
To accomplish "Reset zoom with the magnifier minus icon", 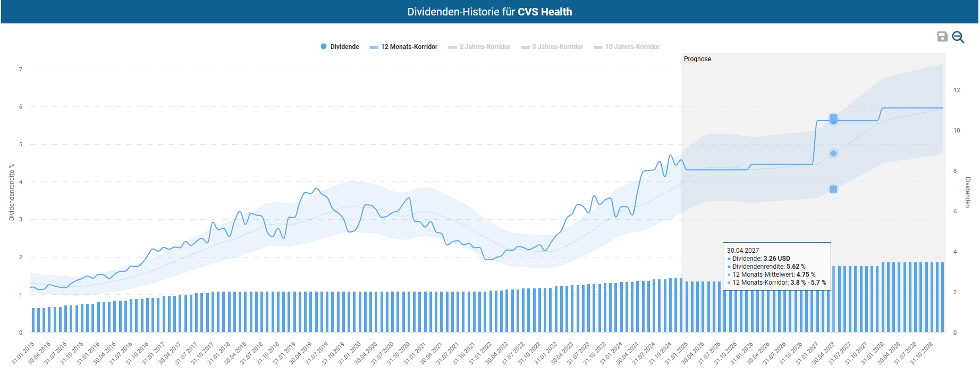I will [x=958, y=37].
